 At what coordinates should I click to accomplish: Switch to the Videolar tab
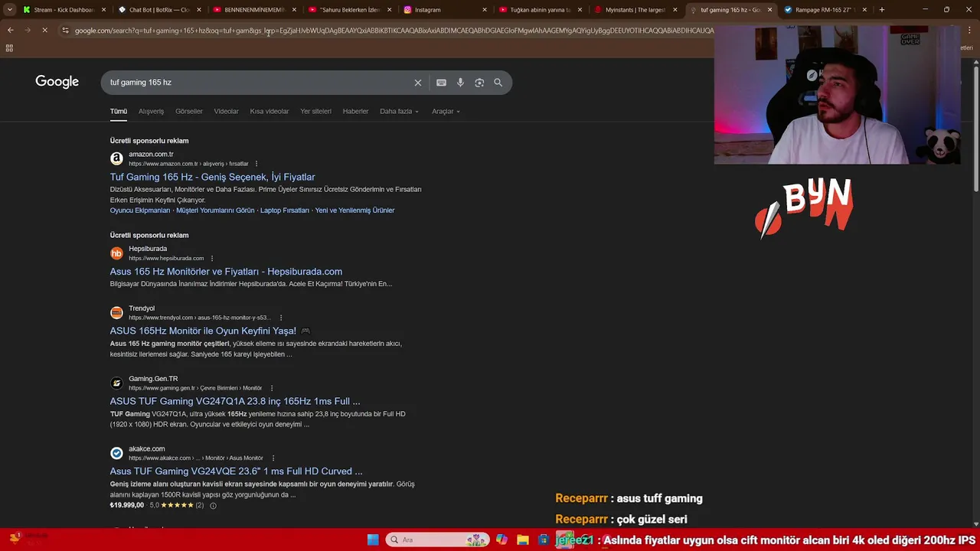tap(226, 112)
